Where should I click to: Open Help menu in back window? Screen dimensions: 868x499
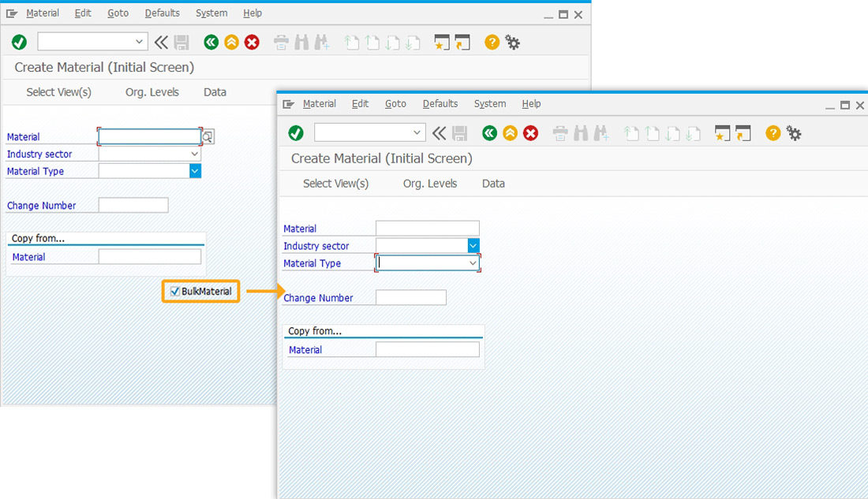253,13
